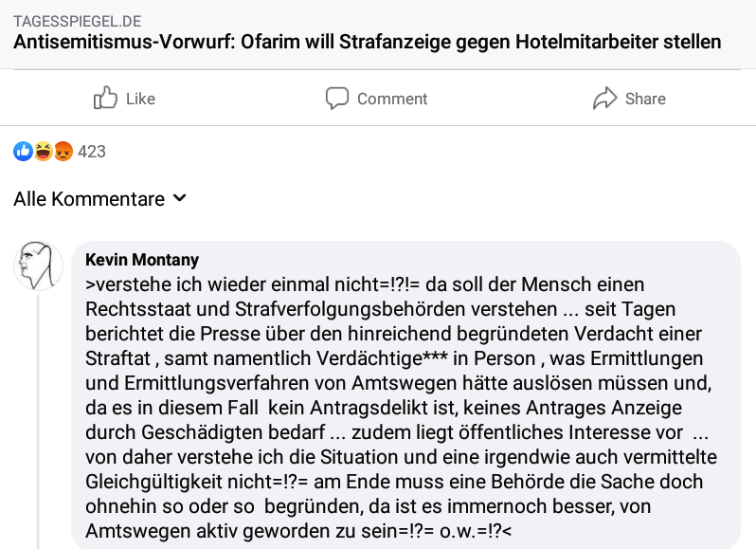Screen dimensions: 756x549
Task: View the 423 reactions count
Action: point(92,152)
